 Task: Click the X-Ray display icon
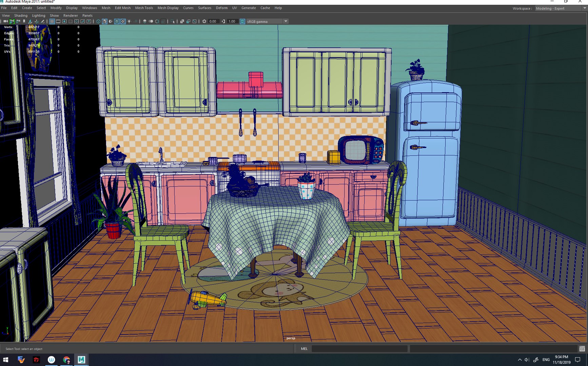tap(182, 21)
